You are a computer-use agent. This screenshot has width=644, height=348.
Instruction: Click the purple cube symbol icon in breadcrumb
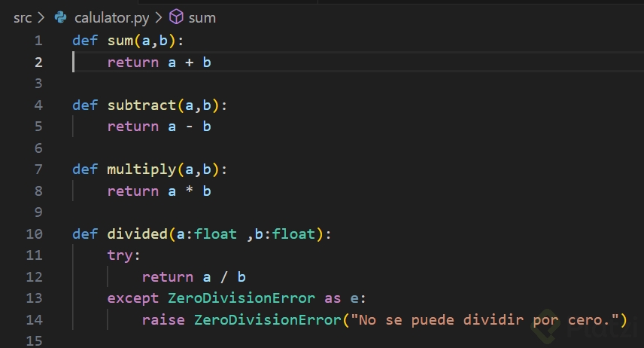coord(176,17)
